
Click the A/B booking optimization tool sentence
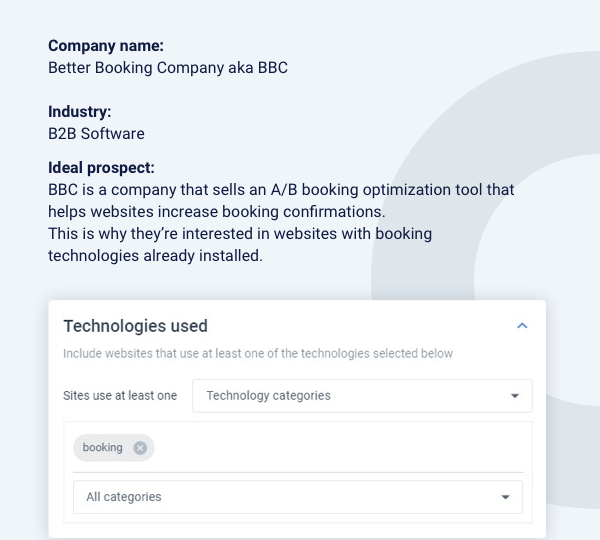click(281, 190)
